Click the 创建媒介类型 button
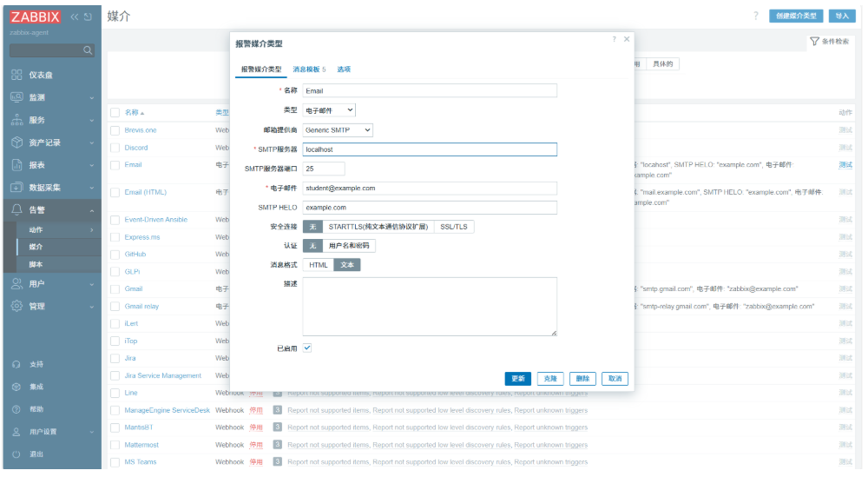Viewport: 868px width, 477px height. click(796, 16)
